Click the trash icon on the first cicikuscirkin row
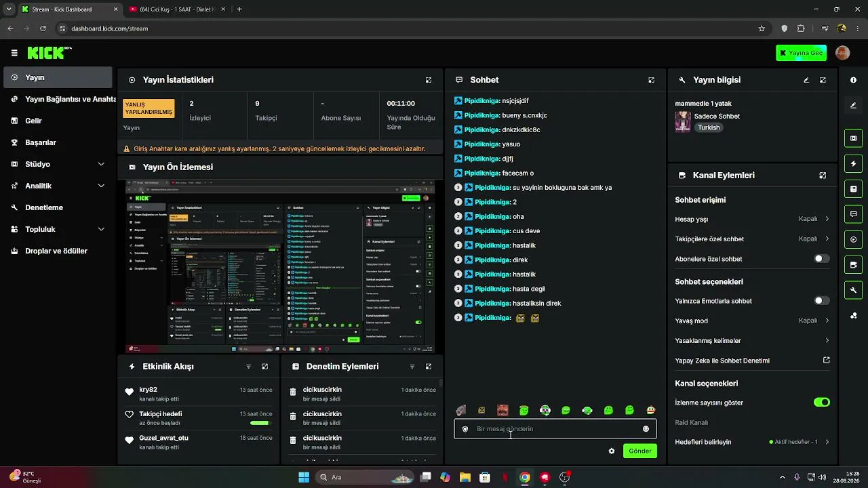The width and height of the screenshot is (868, 488). [x=293, y=392]
